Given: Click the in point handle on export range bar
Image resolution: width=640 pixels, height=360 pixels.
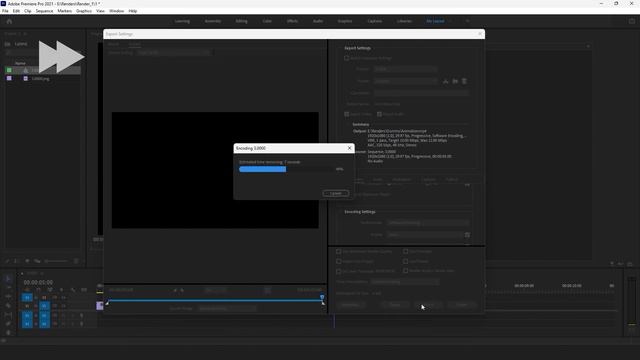Looking at the screenshot, I should [x=107, y=303].
